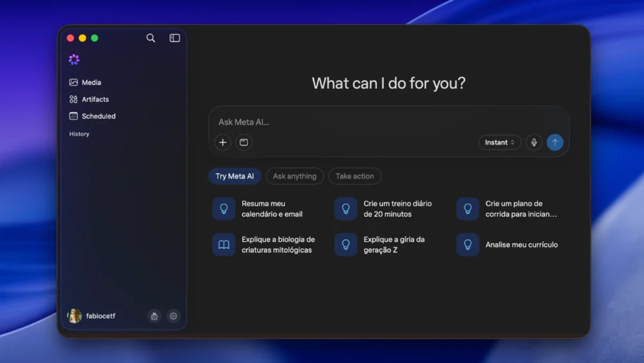
Task: Open Scheduled in the sidebar
Action: [x=99, y=116]
